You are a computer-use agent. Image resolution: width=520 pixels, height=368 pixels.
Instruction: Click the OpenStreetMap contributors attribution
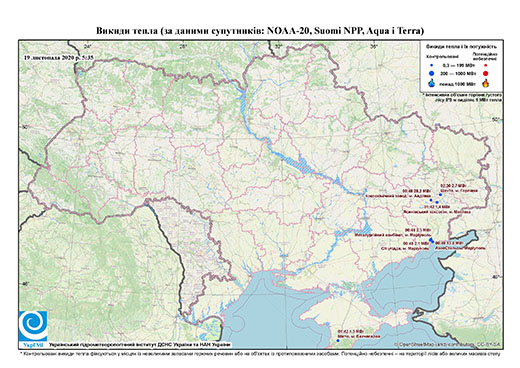click(x=447, y=344)
